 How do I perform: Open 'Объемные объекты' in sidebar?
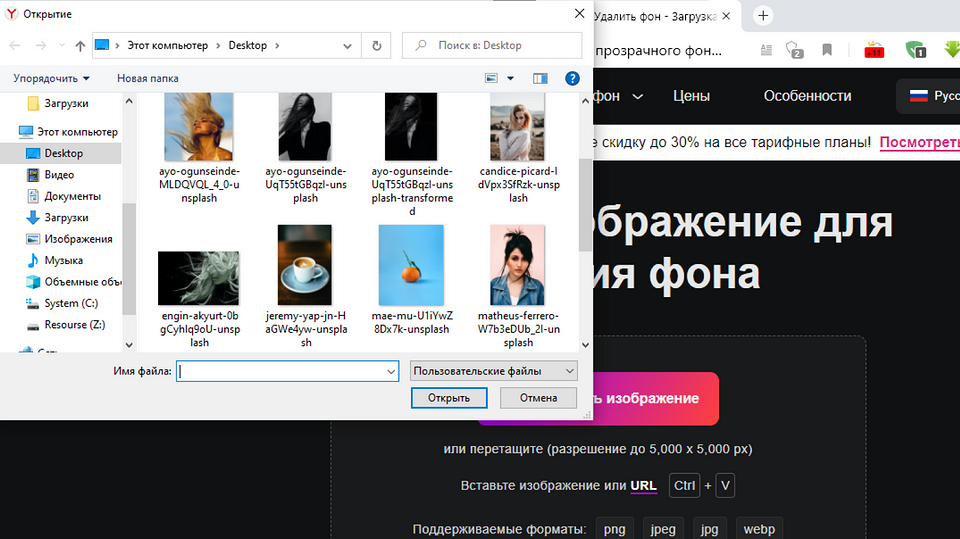click(73, 282)
